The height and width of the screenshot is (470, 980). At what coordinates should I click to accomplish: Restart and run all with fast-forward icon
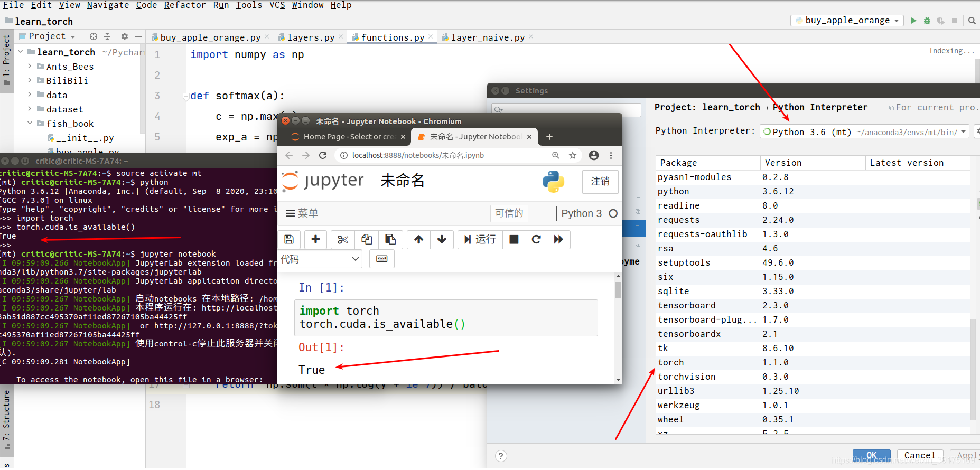point(558,239)
